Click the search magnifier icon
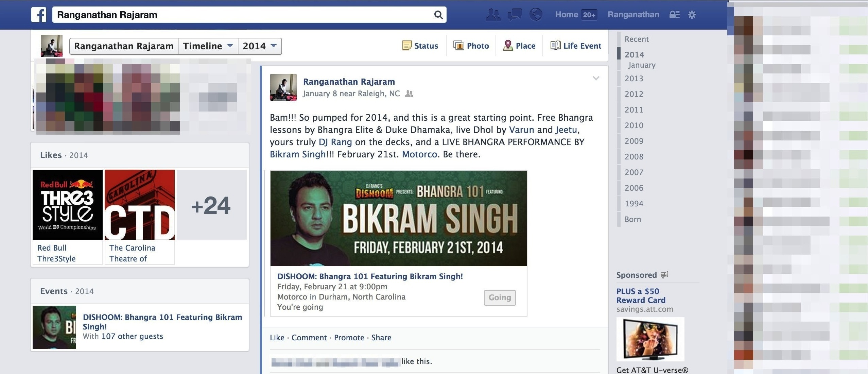868x374 pixels. [438, 15]
